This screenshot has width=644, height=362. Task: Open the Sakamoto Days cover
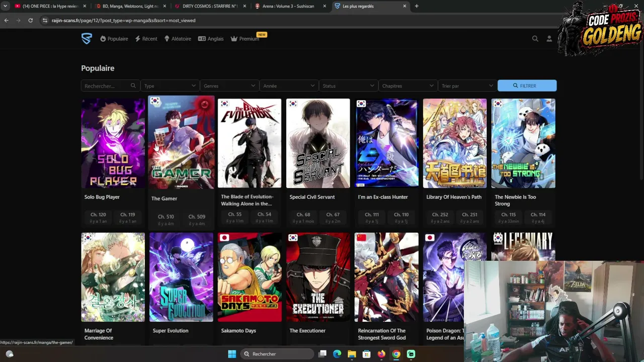pyautogui.click(x=250, y=277)
